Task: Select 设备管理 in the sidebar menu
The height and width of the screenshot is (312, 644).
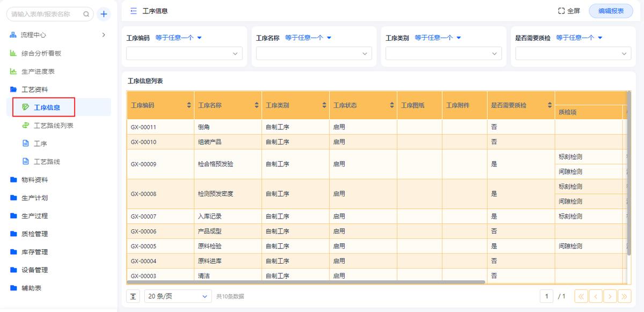Action: 35,270
